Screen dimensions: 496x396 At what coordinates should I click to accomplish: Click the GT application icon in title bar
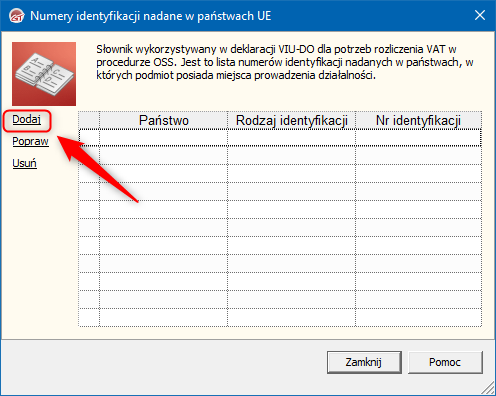coord(16,16)
